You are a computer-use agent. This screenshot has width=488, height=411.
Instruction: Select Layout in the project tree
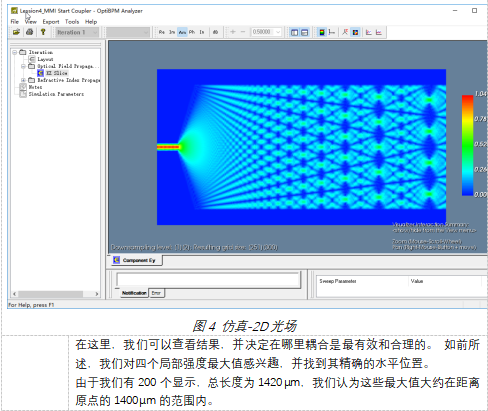click(x=45, y=59)
